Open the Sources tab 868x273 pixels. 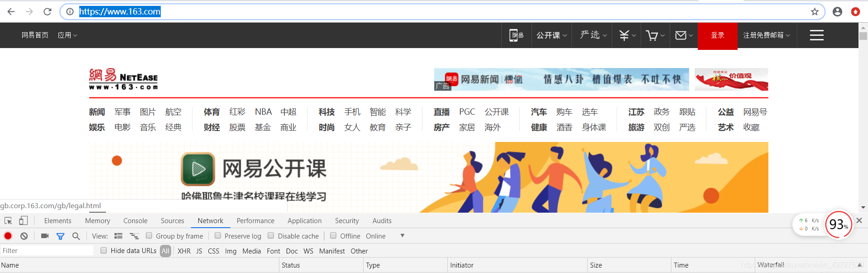(x=173, y=221)
